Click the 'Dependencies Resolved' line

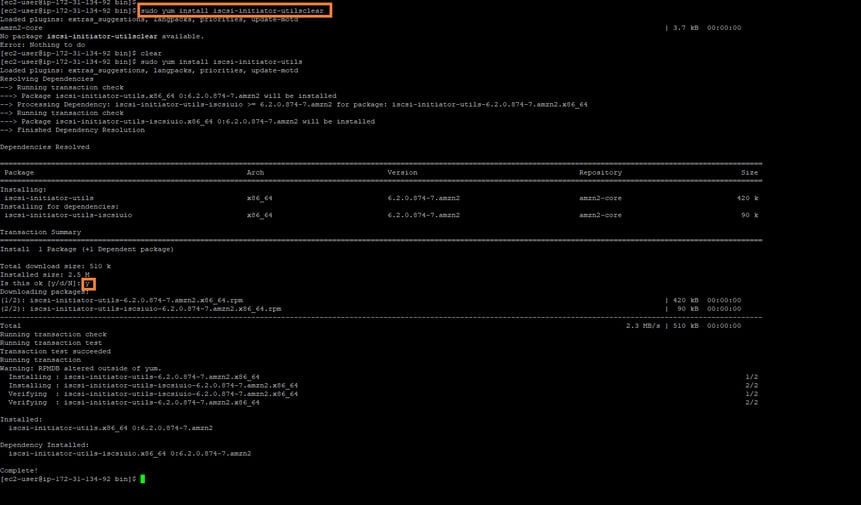coord(44,147)
